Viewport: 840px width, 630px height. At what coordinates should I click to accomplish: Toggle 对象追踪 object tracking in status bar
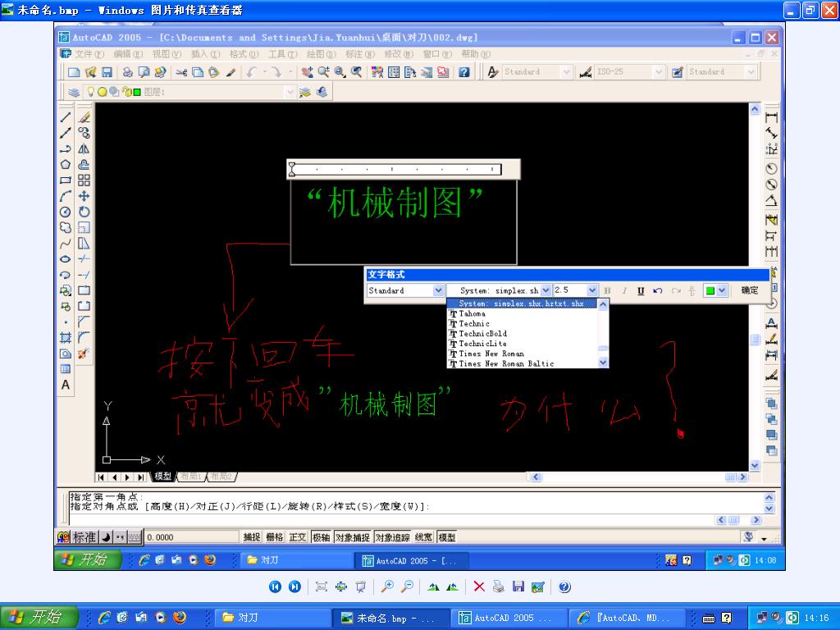pos(392,537)
